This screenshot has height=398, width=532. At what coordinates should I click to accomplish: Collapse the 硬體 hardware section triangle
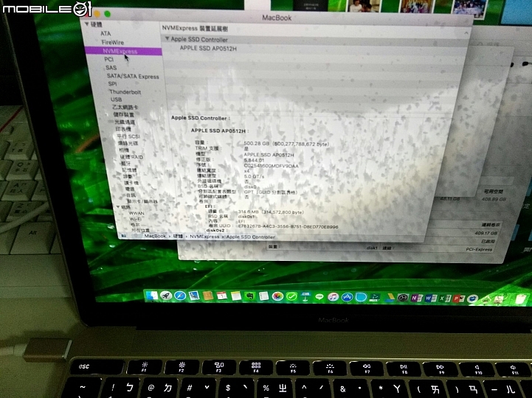click(x=86, y=24)
